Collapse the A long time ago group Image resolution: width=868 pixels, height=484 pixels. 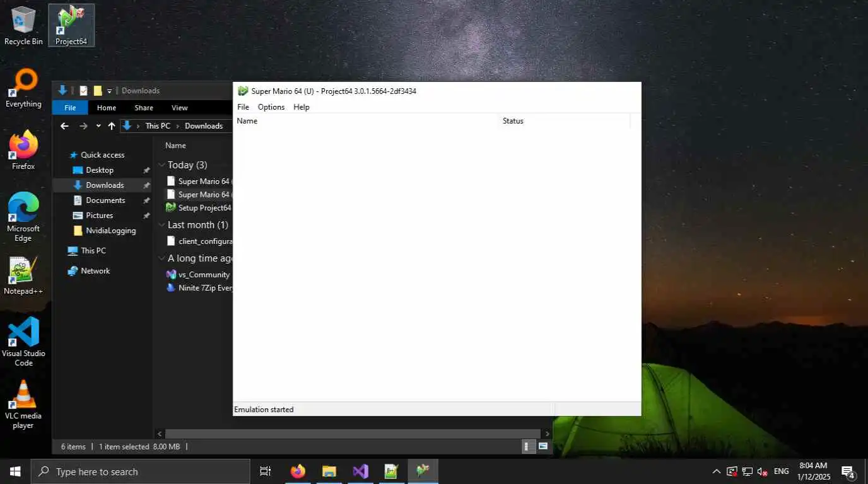coord(161,258)
